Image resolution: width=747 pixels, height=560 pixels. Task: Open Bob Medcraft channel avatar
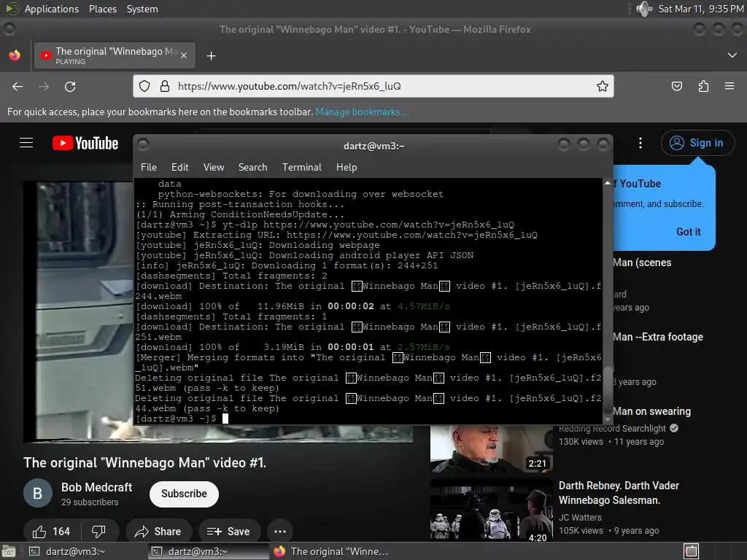38,494
